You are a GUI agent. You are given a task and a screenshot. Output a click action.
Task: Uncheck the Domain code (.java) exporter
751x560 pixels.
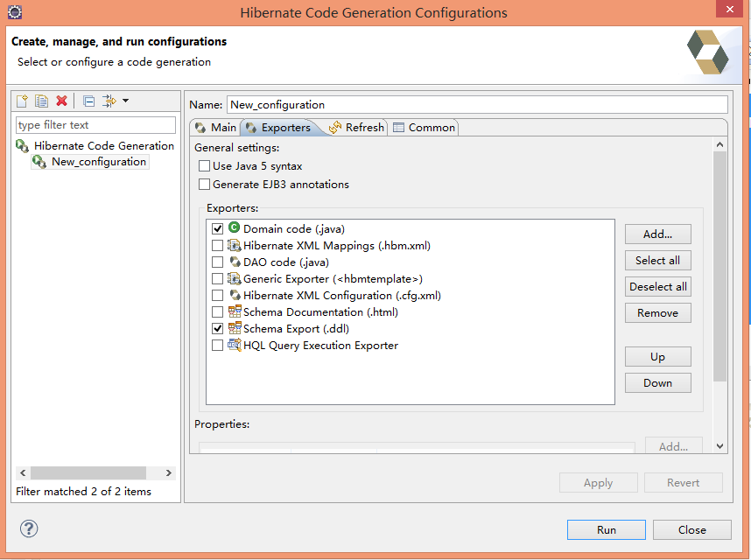tap(217, 228)
